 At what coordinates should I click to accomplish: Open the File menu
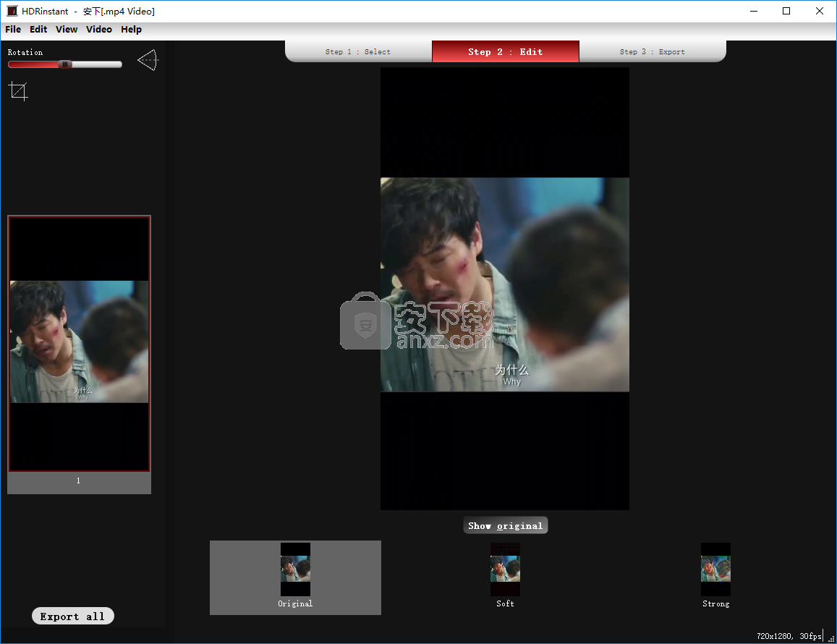click(x=13, y=30)
